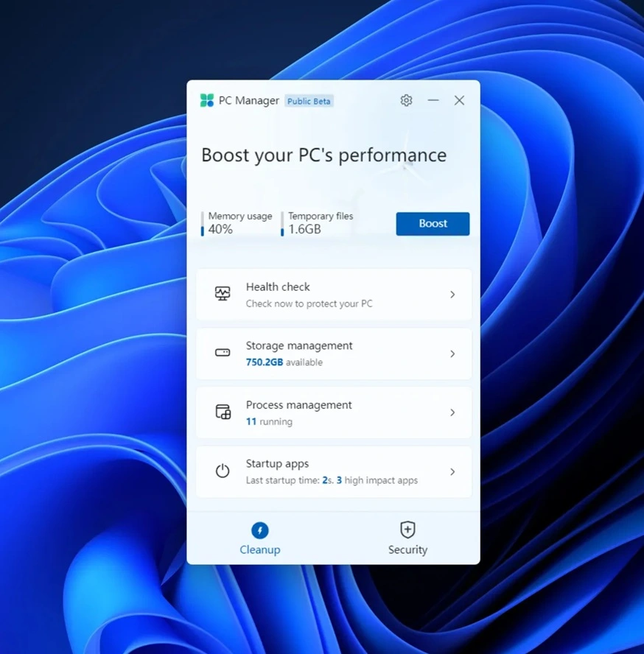Click the PC Manager title text
This screenshot has width=644, height=654.
click(x=249, y=100)
